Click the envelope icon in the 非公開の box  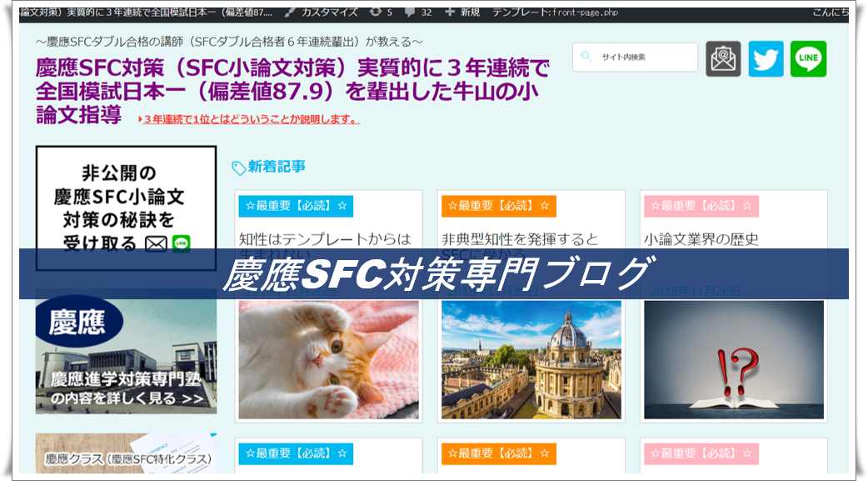[x=156, y=243]
